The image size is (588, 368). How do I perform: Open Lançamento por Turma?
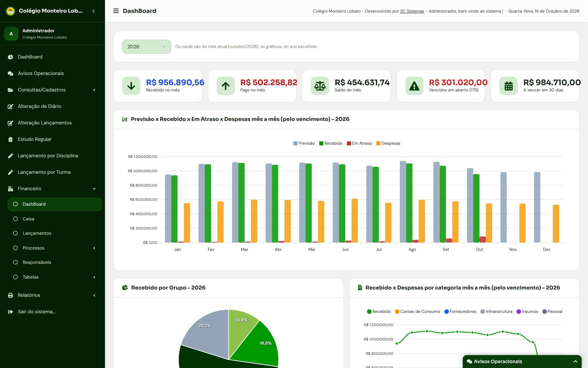point(52,172)
